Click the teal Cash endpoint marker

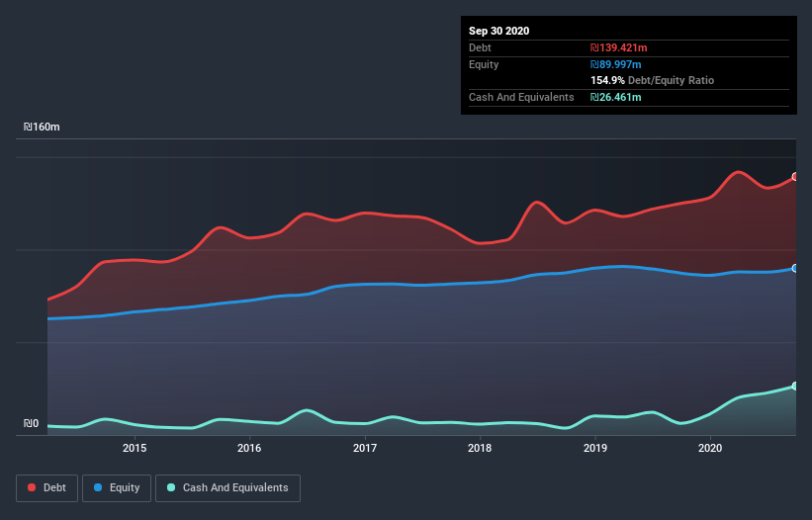pos(795,386)
